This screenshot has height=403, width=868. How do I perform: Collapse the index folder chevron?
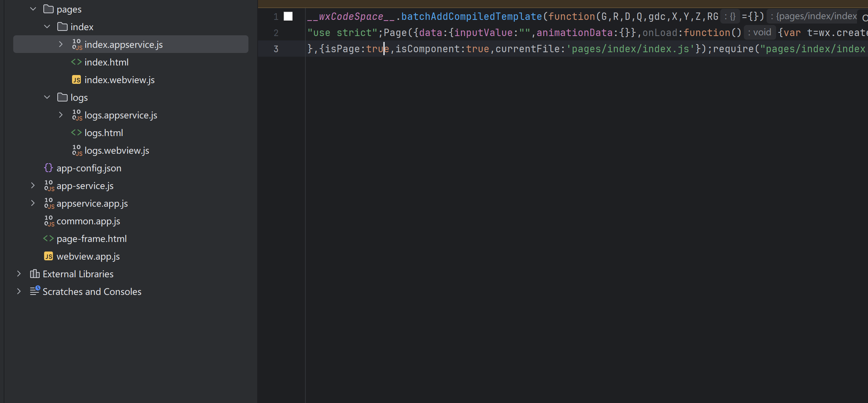point(47,27)
